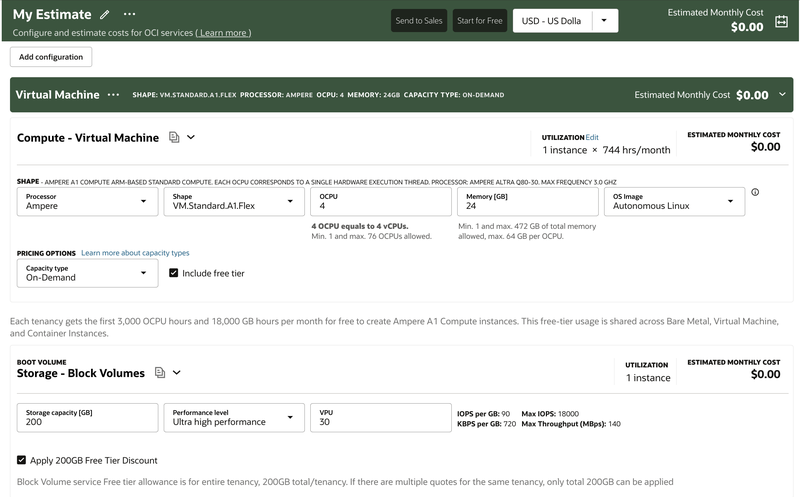Open the currency dropdown USD - US Dollar

565,21
